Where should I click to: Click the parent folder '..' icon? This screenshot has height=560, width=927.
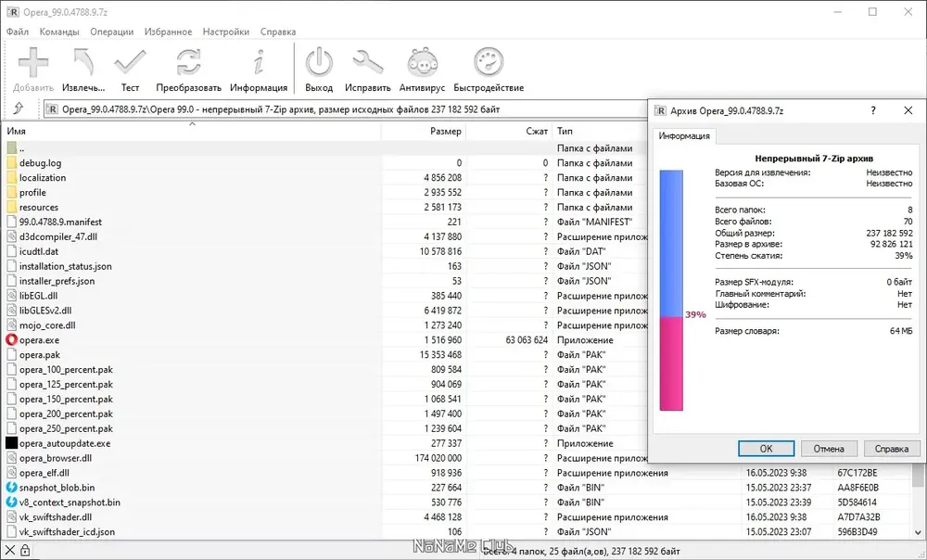tap(11, 147)
